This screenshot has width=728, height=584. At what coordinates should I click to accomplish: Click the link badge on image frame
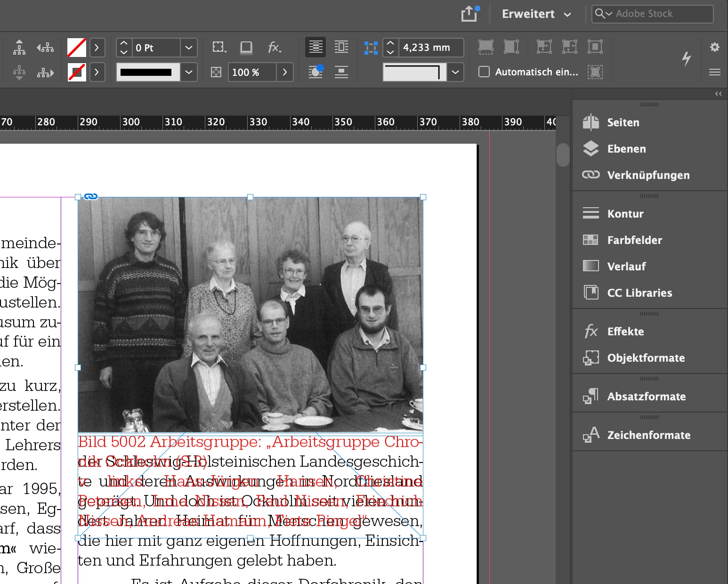coord(91,196)
